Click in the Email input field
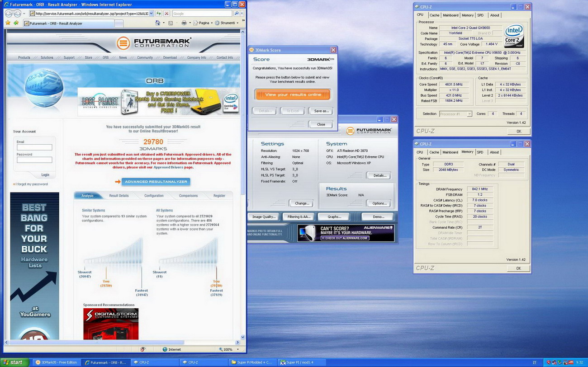This screenshot has height=367, width=588. click(x=34, y=147)
